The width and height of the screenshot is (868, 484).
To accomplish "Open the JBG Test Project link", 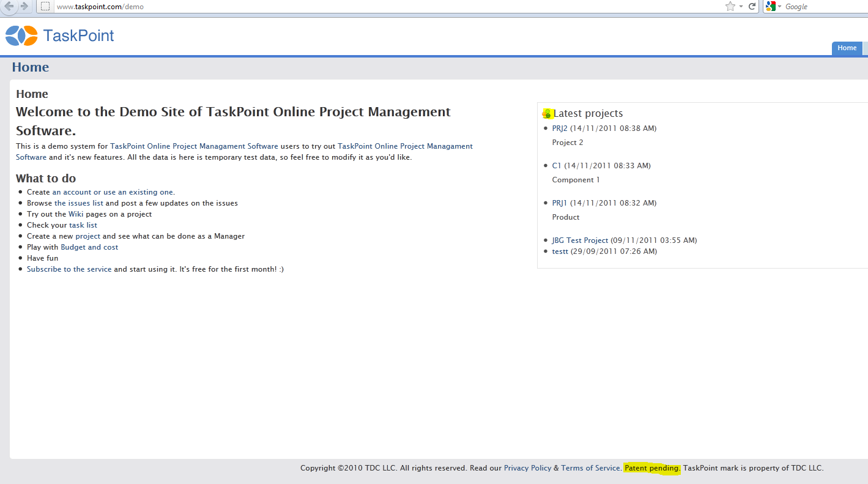I will [x=580, y=240].
